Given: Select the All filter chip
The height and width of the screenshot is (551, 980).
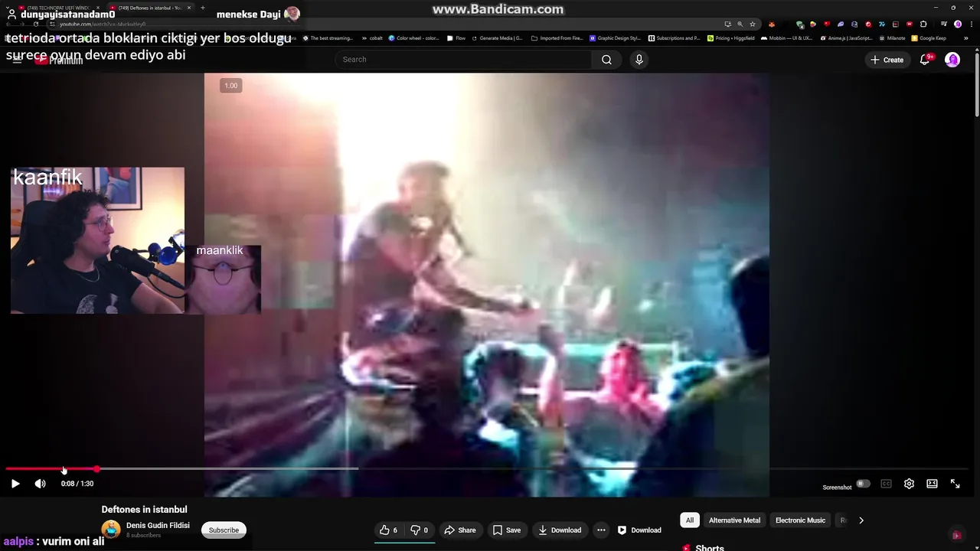Looking at the screenshot, I should pyautogui.click(x=689, y=520).
